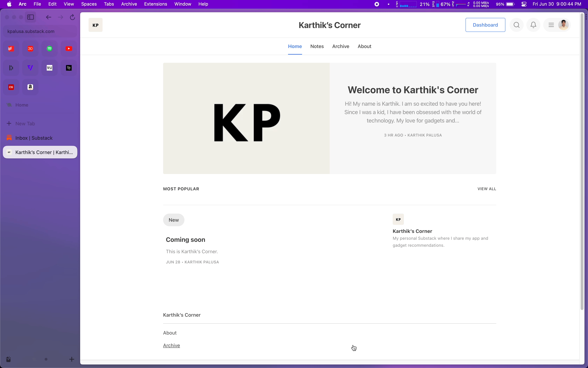
Task: Open the WSJ pinned favorite
Action: tap(50, 68)
